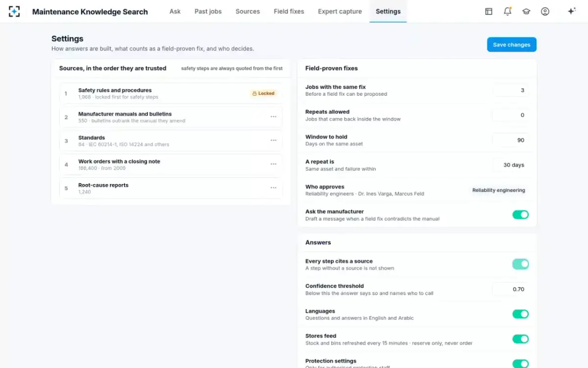588x368 pixels.
Task: Edit Jobs with the same fix value
Action: pos(511,90)
